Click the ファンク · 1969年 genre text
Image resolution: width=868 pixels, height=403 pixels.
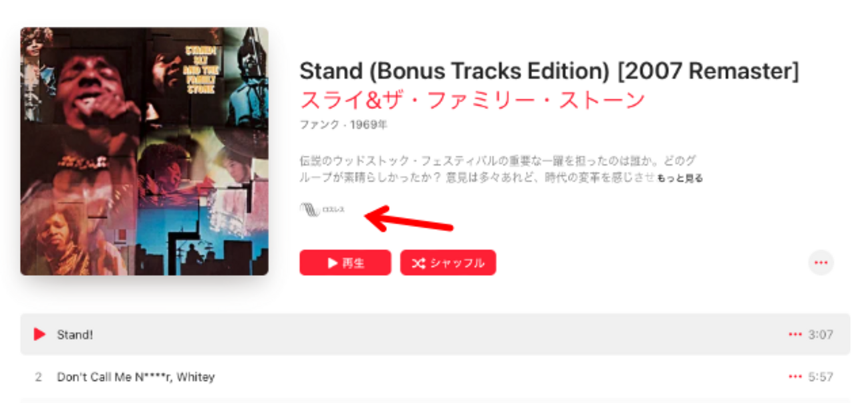point(343,125)
